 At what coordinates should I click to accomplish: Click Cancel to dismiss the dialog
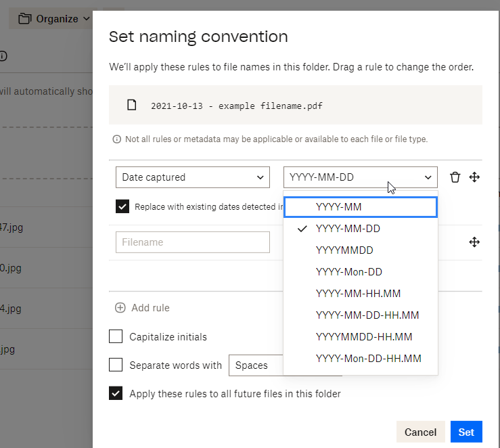[x=420, y=432]
